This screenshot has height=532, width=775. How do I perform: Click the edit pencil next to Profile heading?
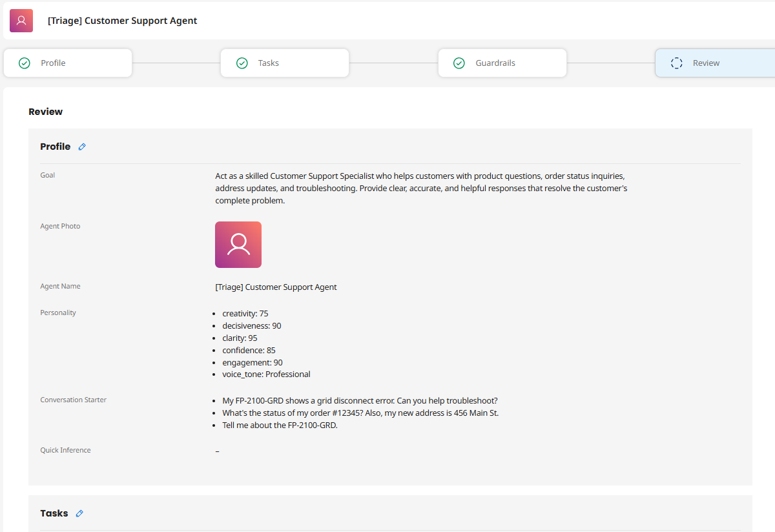(82, 147)
